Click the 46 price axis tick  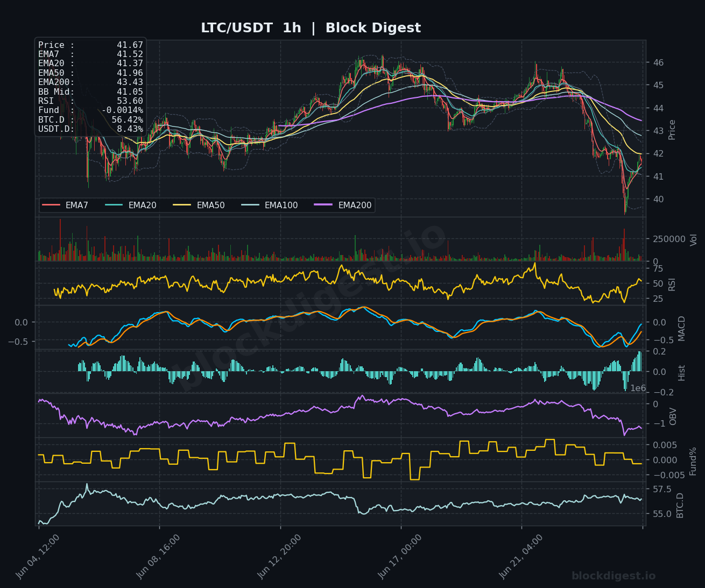click(x=658, y=62)
